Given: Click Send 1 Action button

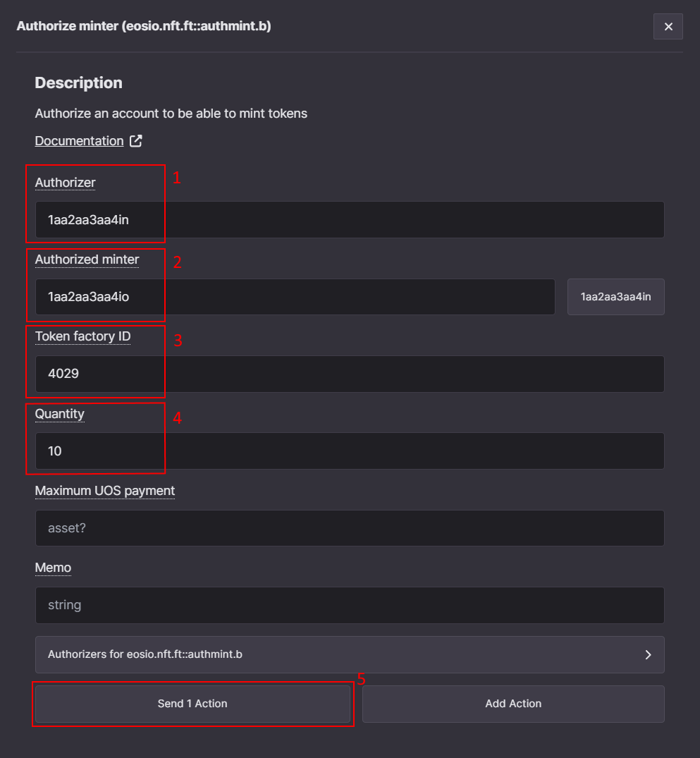Looking at the screenshot, I should tap(192, 704).
